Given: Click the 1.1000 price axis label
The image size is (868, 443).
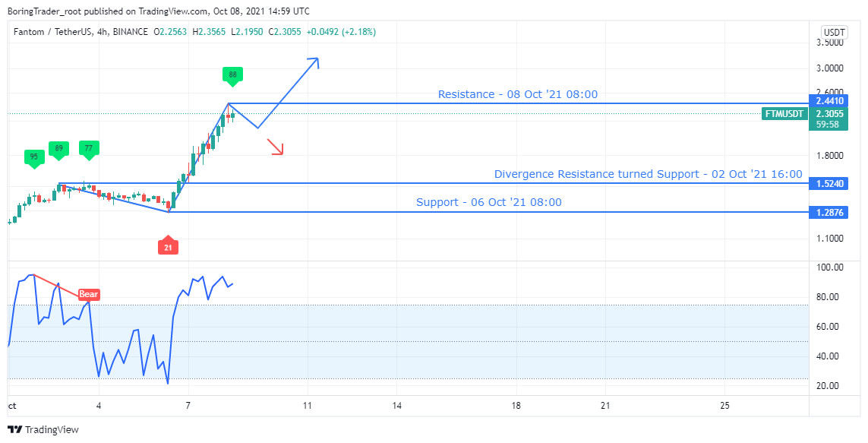Looking at the screenshot, I should pyautogui.click(x=829, y=239).
